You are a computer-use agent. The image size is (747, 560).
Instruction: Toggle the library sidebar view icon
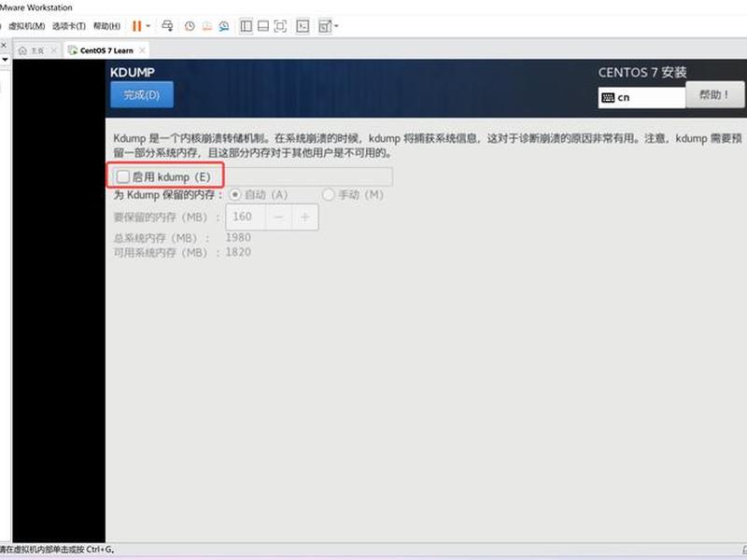(247, 26)
